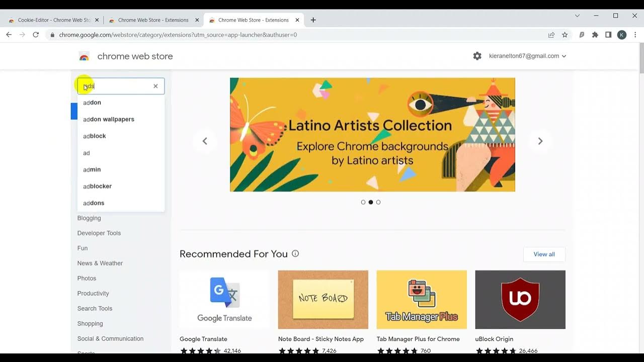Image resolution: width=644 pixels, height=362 pixels.
Task: Choose 'addon' search suggestion
Action: (121, 103)
